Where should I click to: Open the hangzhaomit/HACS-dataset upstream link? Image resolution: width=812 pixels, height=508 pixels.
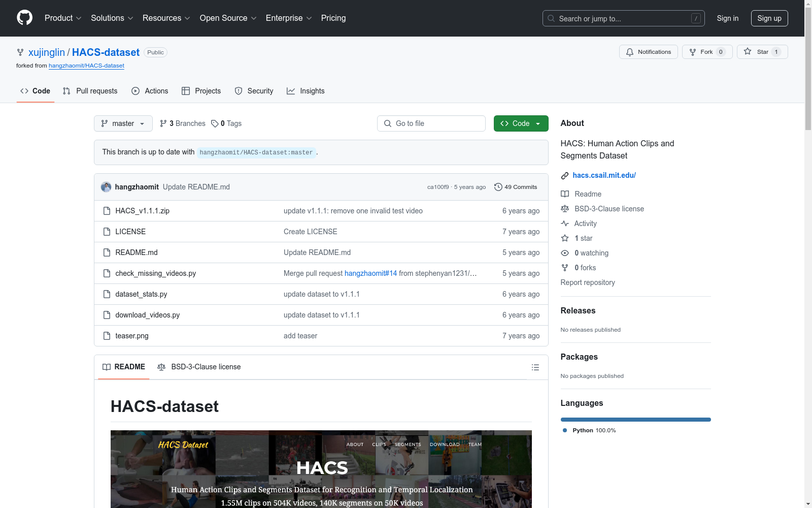pos(86,66)
